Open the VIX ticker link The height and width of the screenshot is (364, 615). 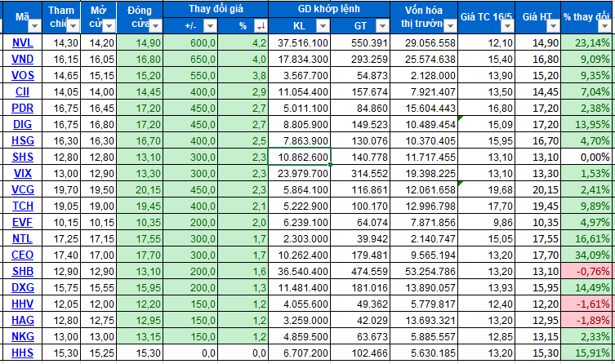[x=22, y=173]
